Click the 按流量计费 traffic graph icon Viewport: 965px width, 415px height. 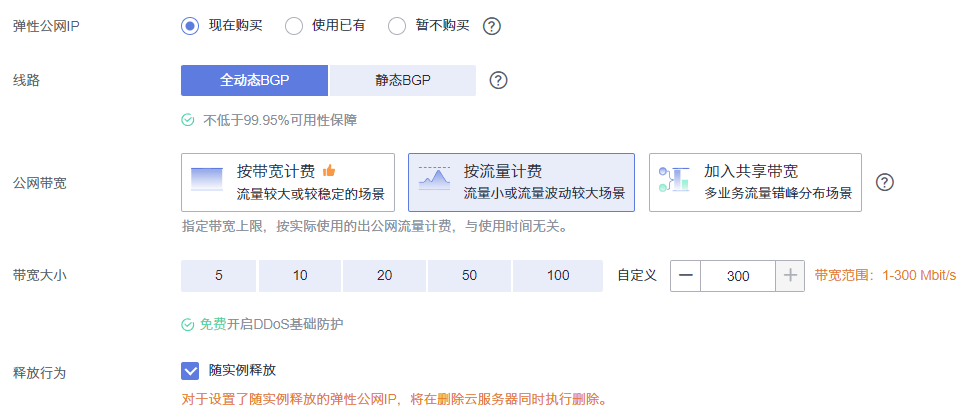(434, 181)
